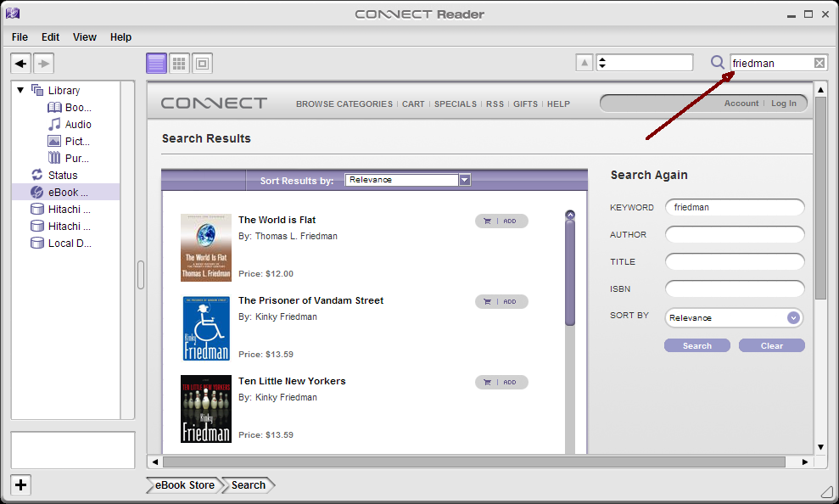The height and width of the screenshot is (504, 839).
Task: Open the Books library item
Action: [70, 108]
